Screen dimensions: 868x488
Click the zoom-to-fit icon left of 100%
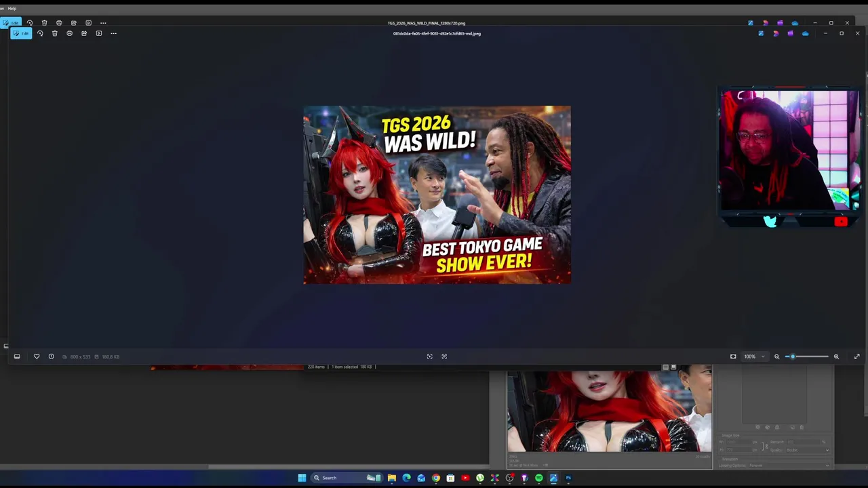pos(733,357)
